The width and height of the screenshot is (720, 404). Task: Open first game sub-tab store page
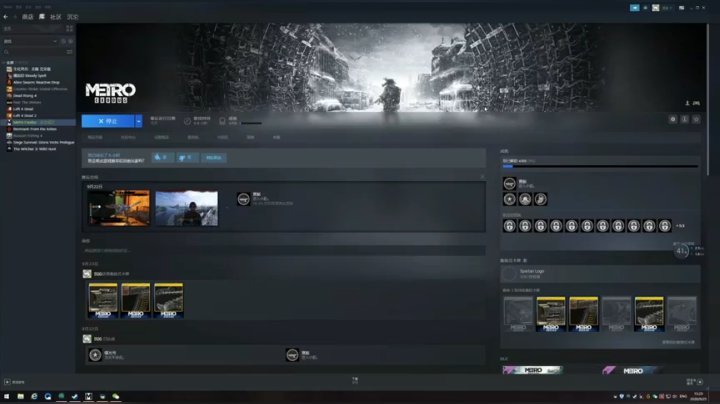tap(95, 137)
